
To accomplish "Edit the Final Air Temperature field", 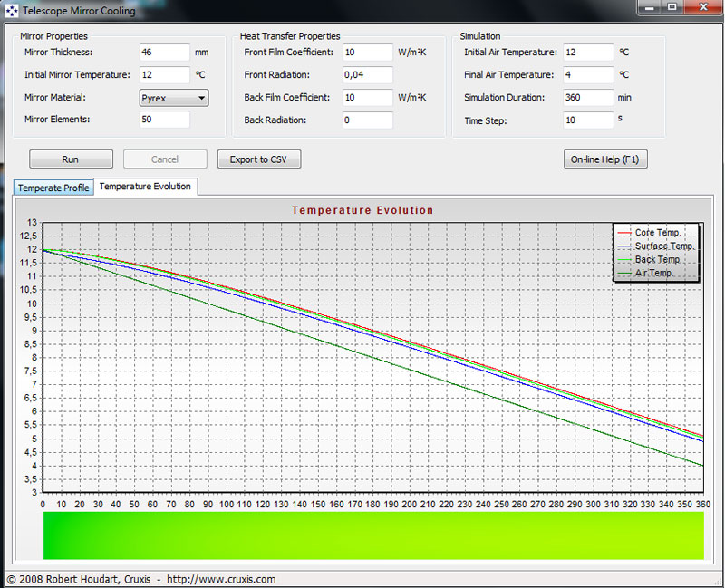I will click(588, 75).
